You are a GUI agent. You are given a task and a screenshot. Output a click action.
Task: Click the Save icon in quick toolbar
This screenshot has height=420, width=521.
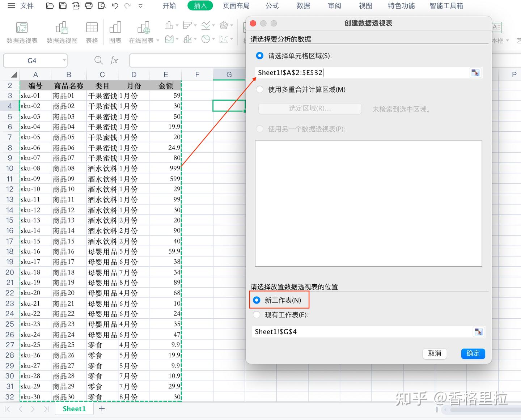pos(63,6)
